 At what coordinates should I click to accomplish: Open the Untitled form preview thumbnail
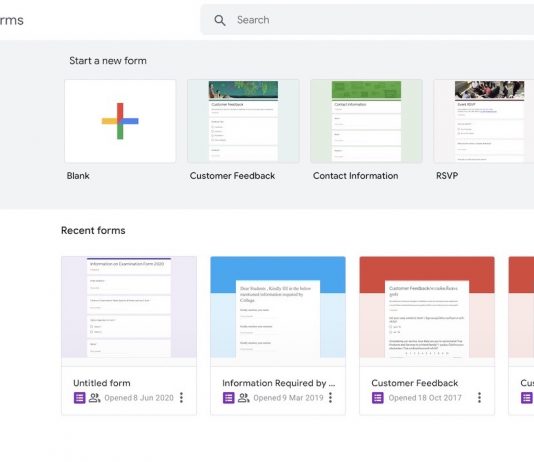coord(129,307)
